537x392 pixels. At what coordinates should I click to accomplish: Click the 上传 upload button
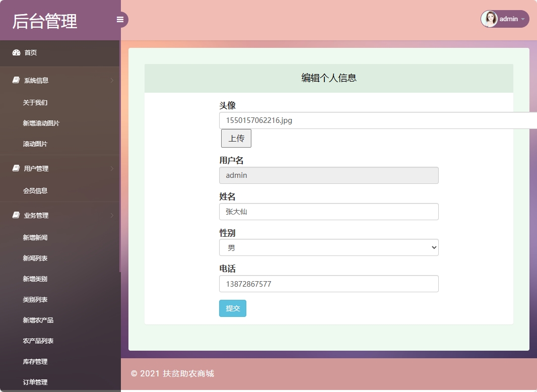pos(236,138)
